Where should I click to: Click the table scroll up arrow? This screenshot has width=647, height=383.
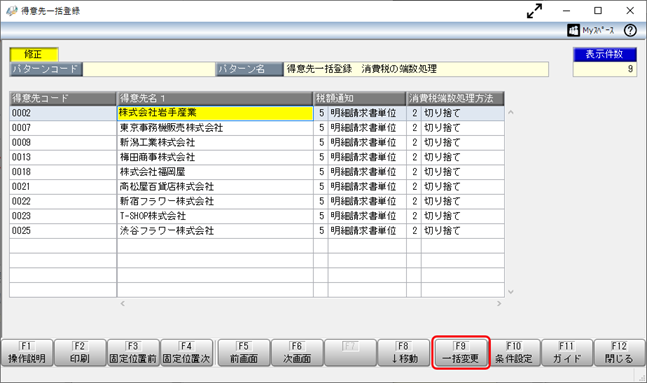tap(510, 112)
